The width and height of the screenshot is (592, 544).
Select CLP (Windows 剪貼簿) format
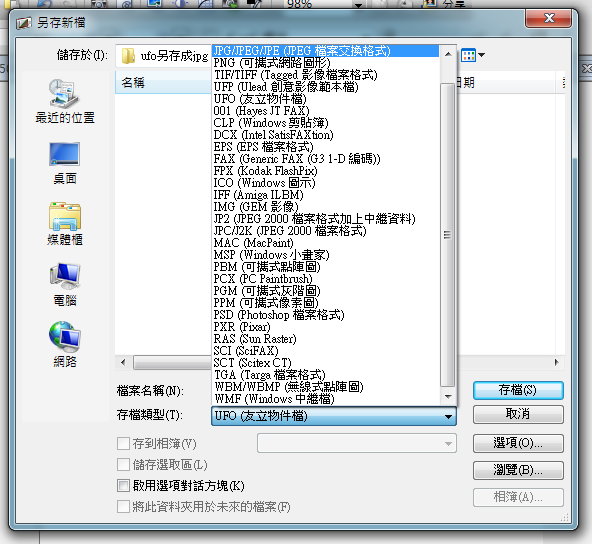tap(325, 123)
